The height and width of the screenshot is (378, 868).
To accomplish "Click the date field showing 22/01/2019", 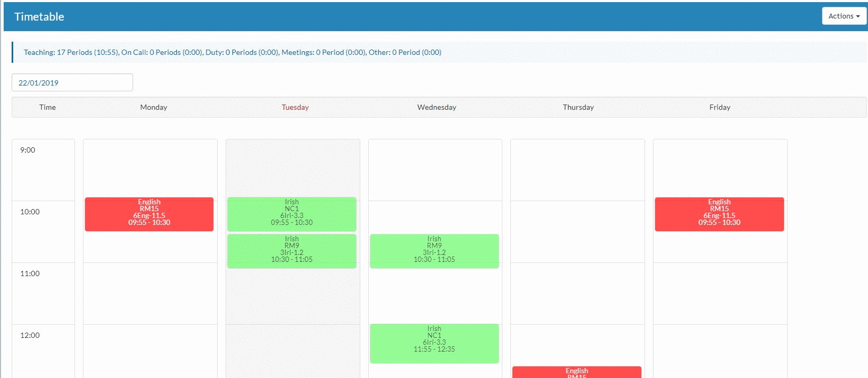I will tap(72, 82).
